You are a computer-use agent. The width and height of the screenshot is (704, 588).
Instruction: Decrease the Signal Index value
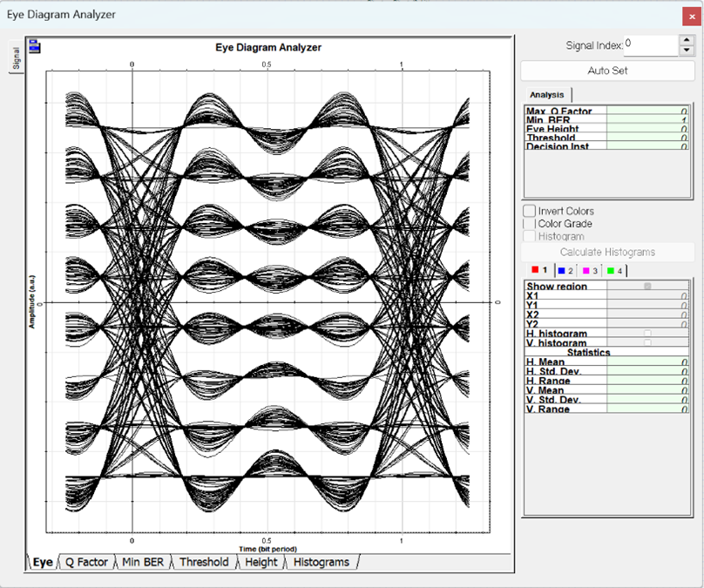[x=686, y=51]
